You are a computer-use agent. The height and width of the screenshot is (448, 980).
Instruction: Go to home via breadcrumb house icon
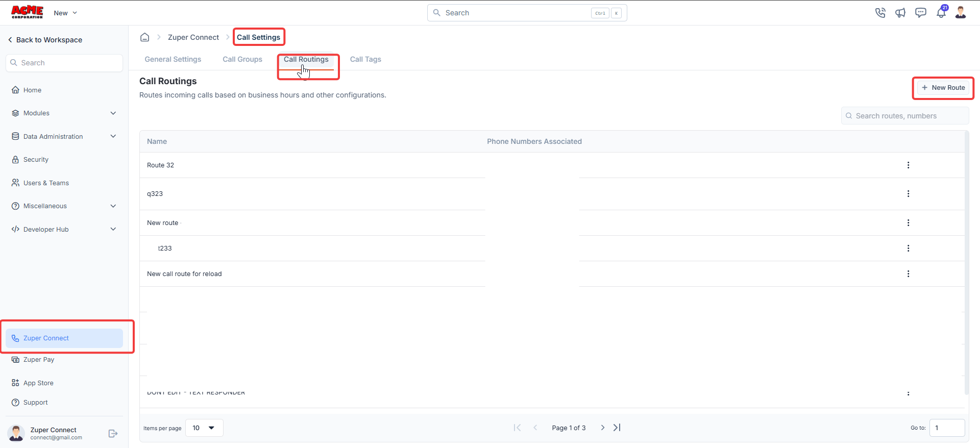pyautogui.click(x=145, y=37)
